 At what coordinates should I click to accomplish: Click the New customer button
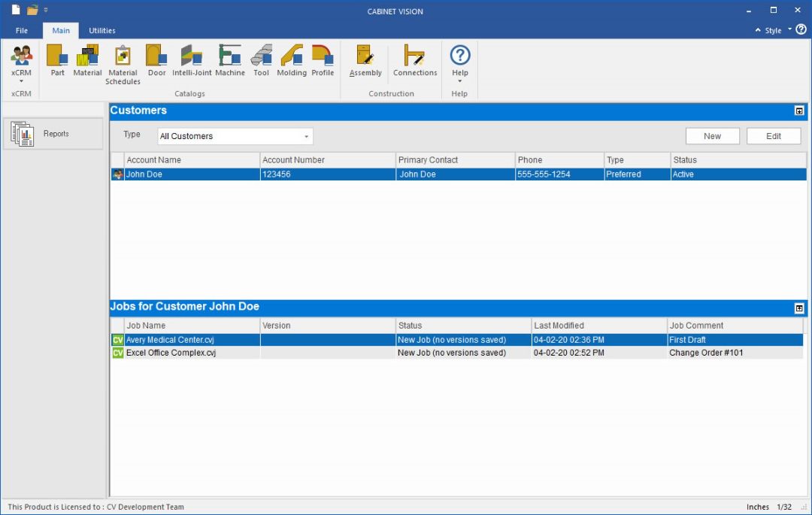point(712,136)
